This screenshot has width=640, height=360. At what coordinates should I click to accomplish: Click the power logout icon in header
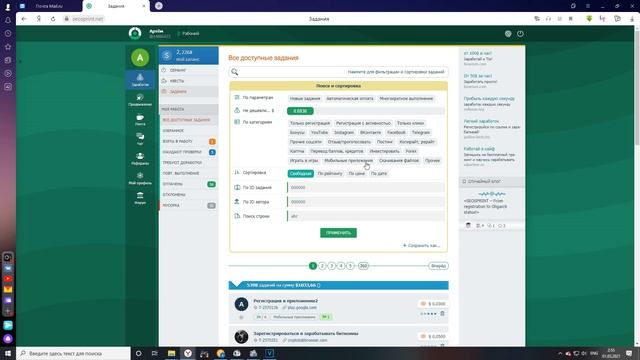tap(520, 34)
